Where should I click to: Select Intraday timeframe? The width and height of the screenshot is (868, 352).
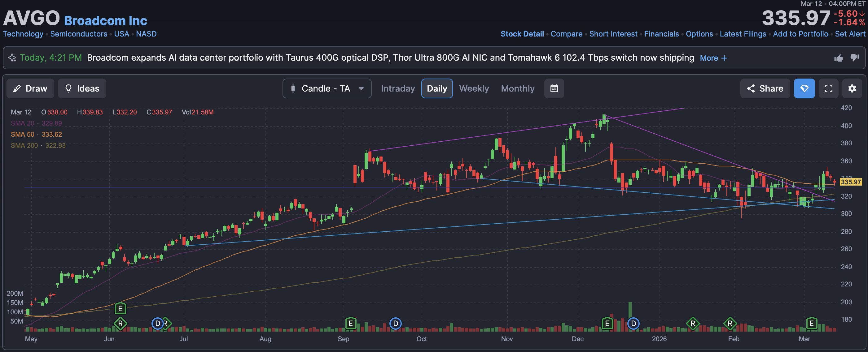(398, 88)
